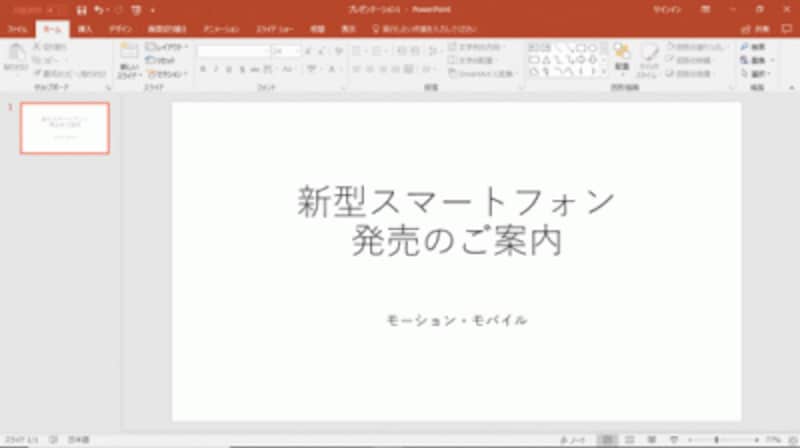The width and height of the screenshot is (800, 448).
Task: Click the font name combo box
Action: pyautogui.click(x=233, y=52)
